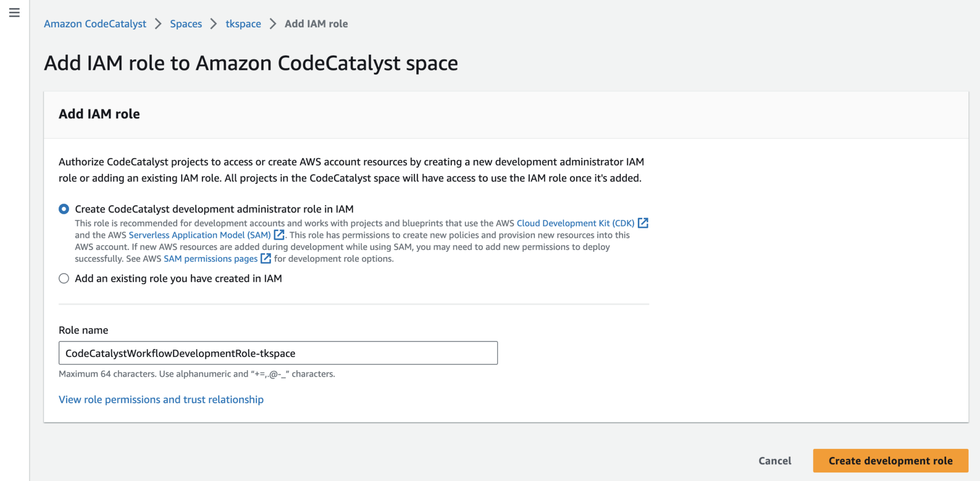
Task: Click the external link icon beside SAM permissions pages
Action: point(266,258)
